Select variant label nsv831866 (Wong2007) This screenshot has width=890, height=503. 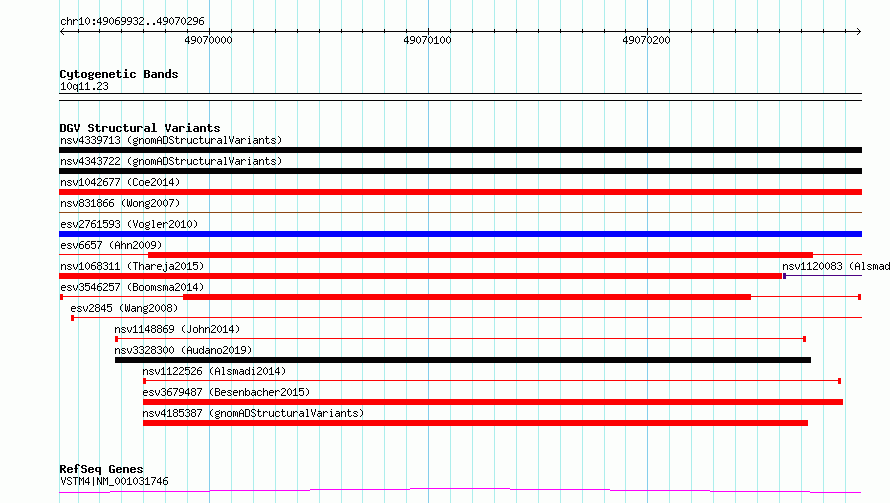[120, 203]
